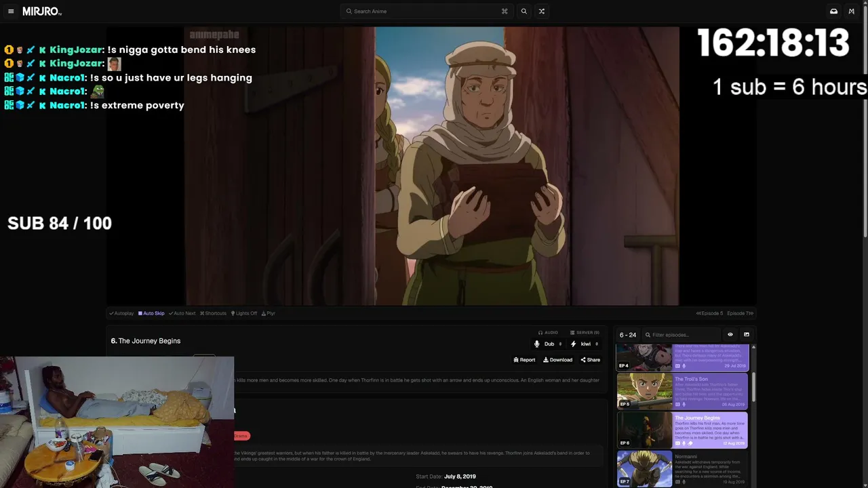Download the current episode
868x488 pixels.
[557, 360]
